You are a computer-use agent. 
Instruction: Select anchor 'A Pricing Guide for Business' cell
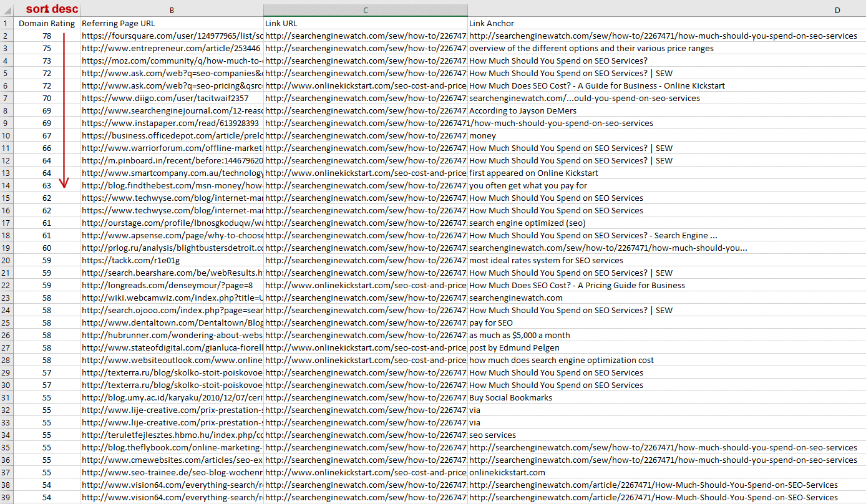pyautogui.click(x=666, y=285)
